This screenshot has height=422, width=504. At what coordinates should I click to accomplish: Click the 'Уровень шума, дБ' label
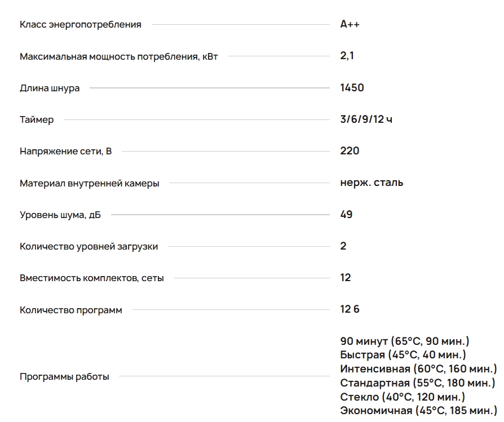pos(60,215)
